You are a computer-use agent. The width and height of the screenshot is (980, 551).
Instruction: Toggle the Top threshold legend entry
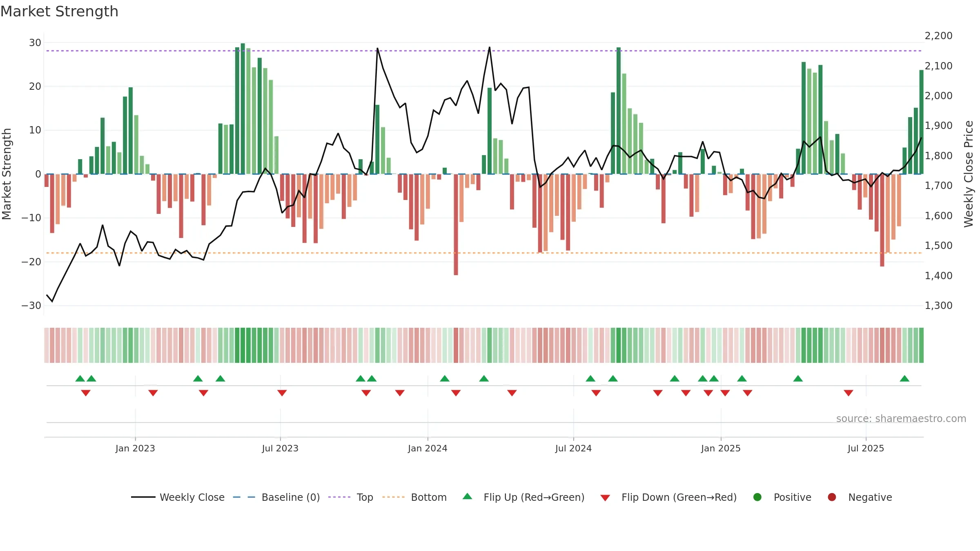click(351, 497)
